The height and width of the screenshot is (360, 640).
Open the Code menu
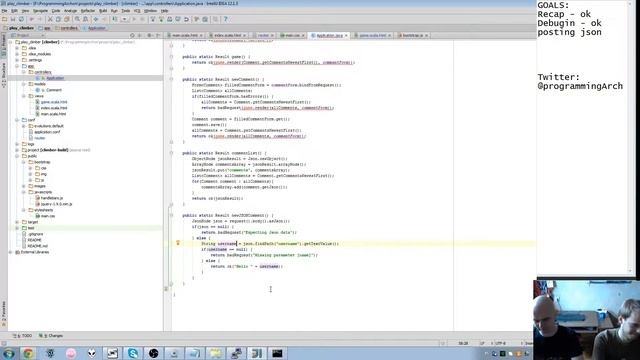point(56,11)
